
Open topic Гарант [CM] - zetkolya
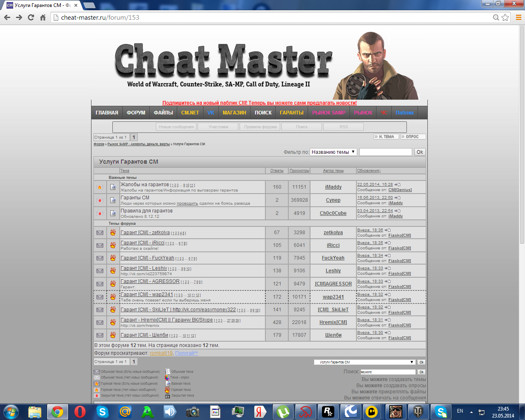(145, 233)
